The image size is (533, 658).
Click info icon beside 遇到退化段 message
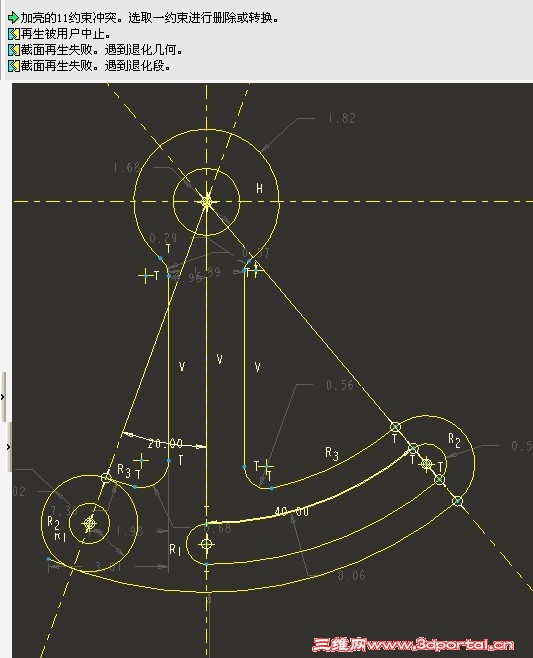[x=13, y=66]
